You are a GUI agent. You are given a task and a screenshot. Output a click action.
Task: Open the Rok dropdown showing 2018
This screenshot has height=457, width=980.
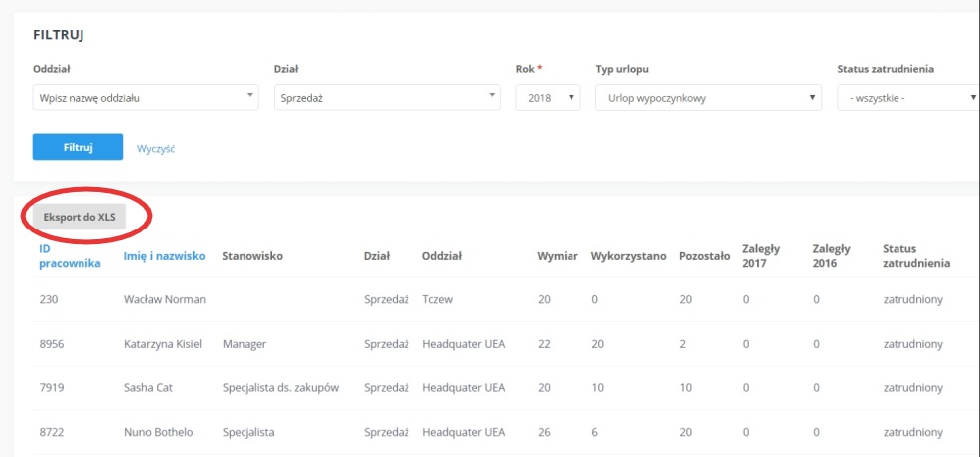pos(548,98)
